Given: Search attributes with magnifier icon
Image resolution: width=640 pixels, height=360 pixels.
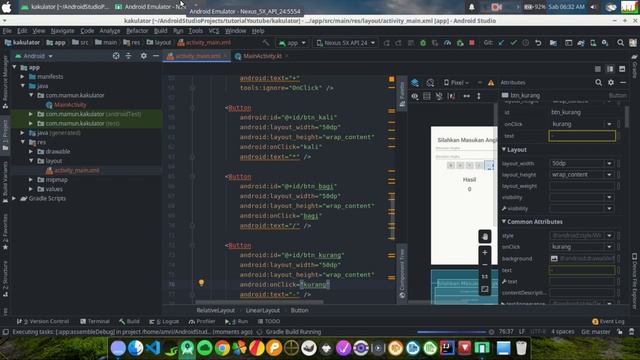Looking at the screenshot, I should (x=598, y=82).
